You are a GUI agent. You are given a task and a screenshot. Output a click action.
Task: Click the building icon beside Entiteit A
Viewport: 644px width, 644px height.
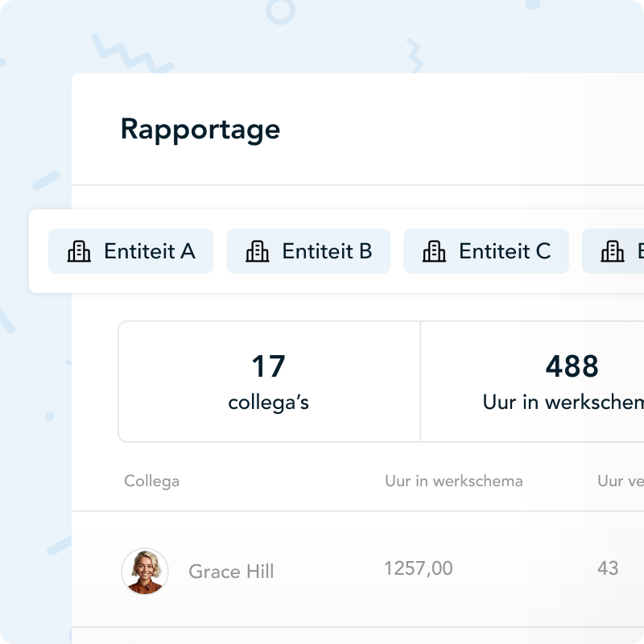79,251
